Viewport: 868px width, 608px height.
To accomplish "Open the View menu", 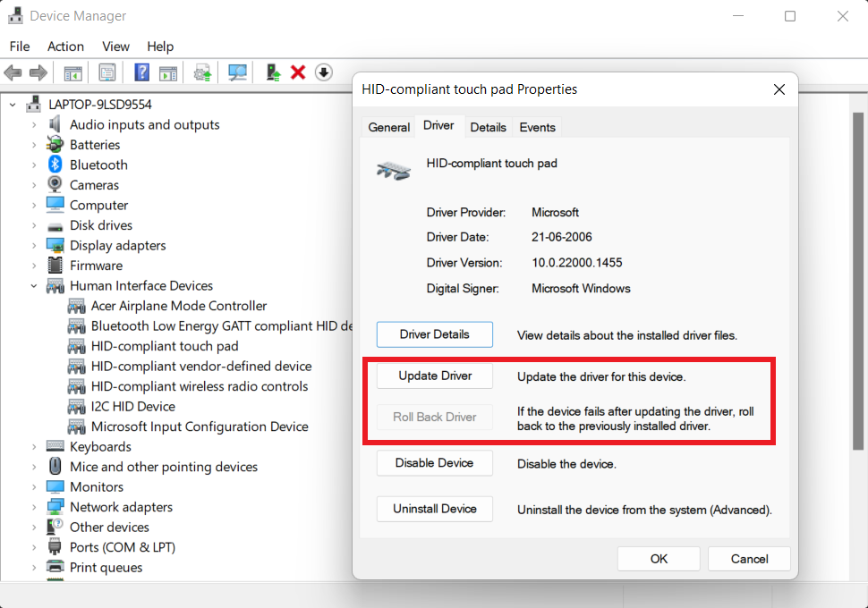I will tap(115, 46).
